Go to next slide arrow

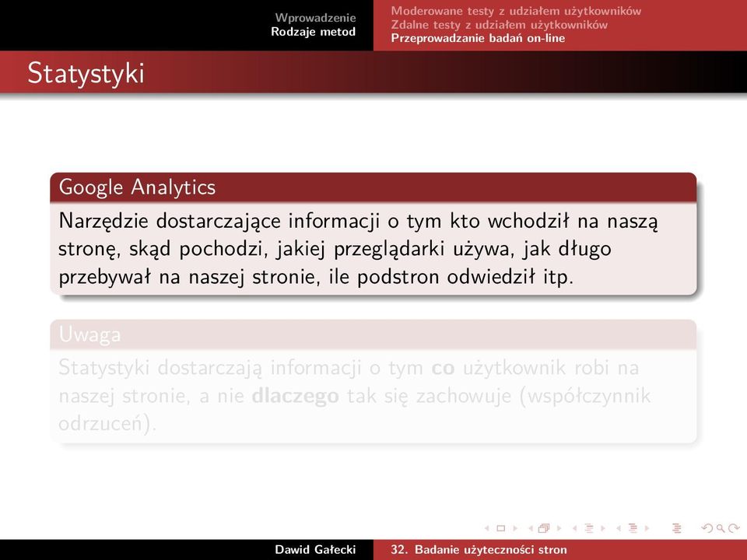(515, 528)
